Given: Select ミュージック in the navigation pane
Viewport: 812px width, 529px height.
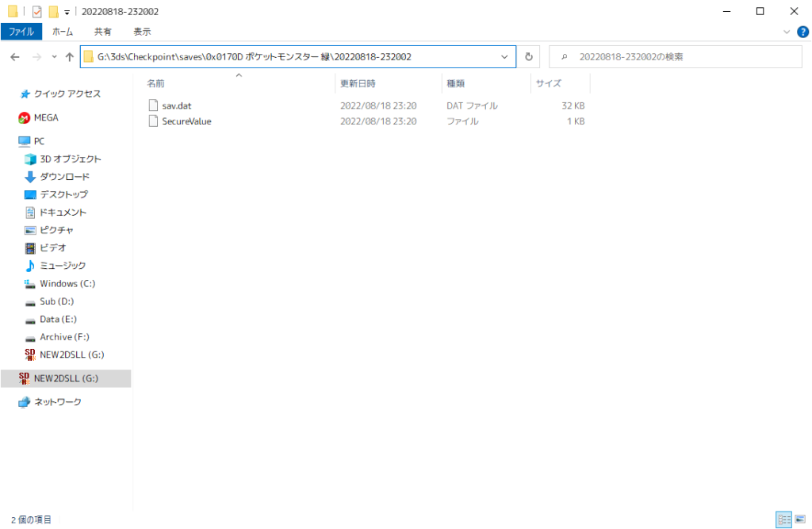Looking at the screenshot, I should (63, 265).
